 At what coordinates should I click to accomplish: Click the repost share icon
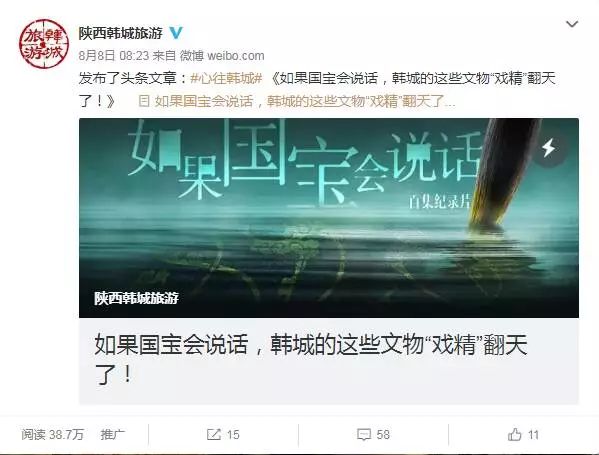click(x=214, y=434)
